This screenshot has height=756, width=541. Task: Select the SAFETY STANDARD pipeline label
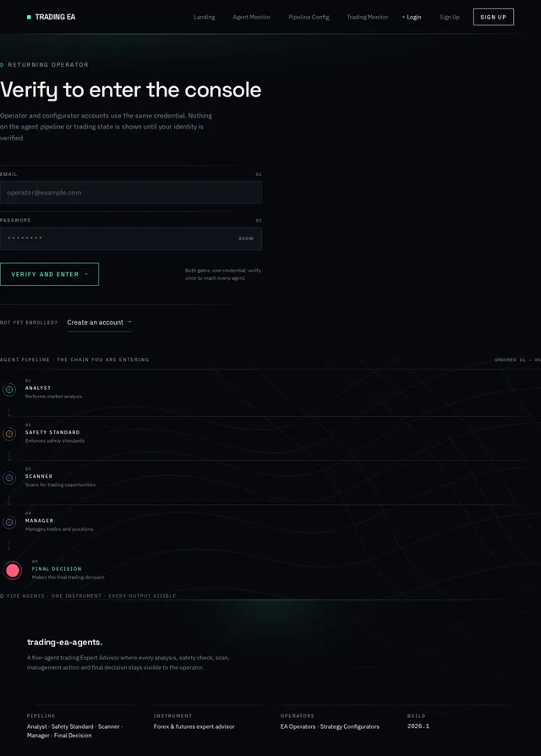pyautogui.click(x=52, y=432)
